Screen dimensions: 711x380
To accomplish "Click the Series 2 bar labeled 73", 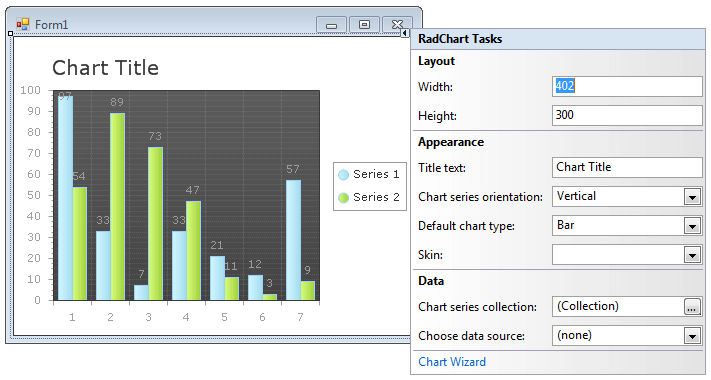I will [156, 224].
